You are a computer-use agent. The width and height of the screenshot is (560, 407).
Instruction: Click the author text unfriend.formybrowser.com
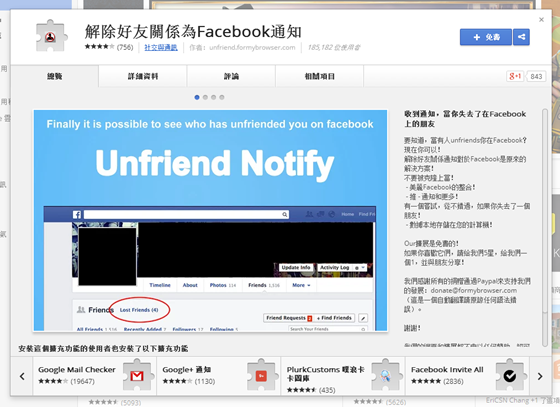click(x=252, y=47)
